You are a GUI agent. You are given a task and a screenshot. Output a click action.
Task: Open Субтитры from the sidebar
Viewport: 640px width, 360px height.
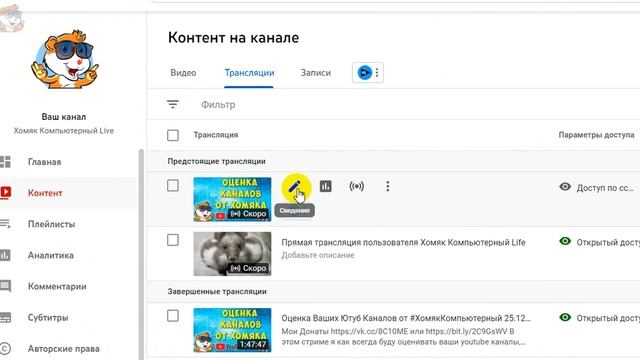coord(48,318)
